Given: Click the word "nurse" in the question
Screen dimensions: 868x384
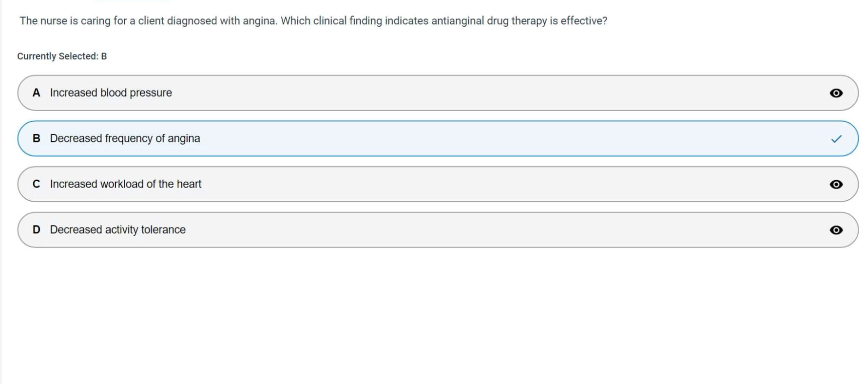Looking at the screenshot, I should [x=53, y=21].
